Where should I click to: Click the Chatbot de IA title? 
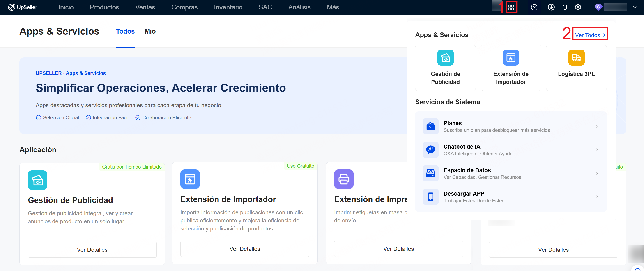(462, 147)
